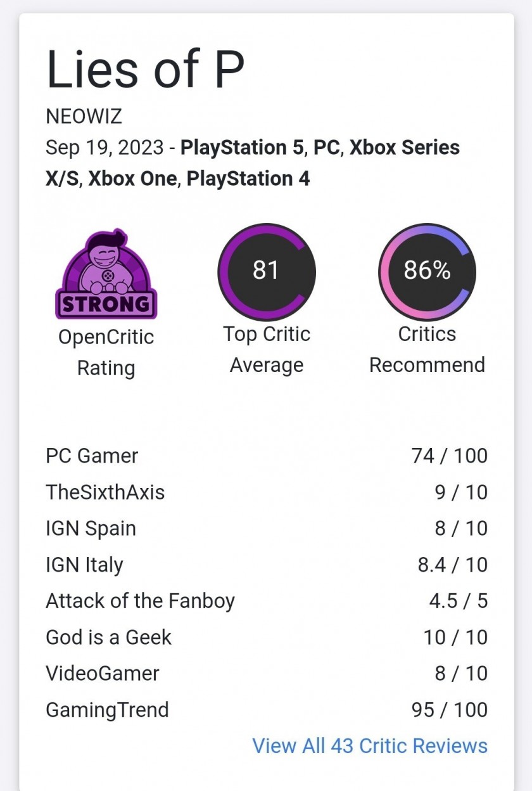The image size is (532, 791).
Task: Open View All 43 Critic Reviews link
Action: [x=370, y=745]
